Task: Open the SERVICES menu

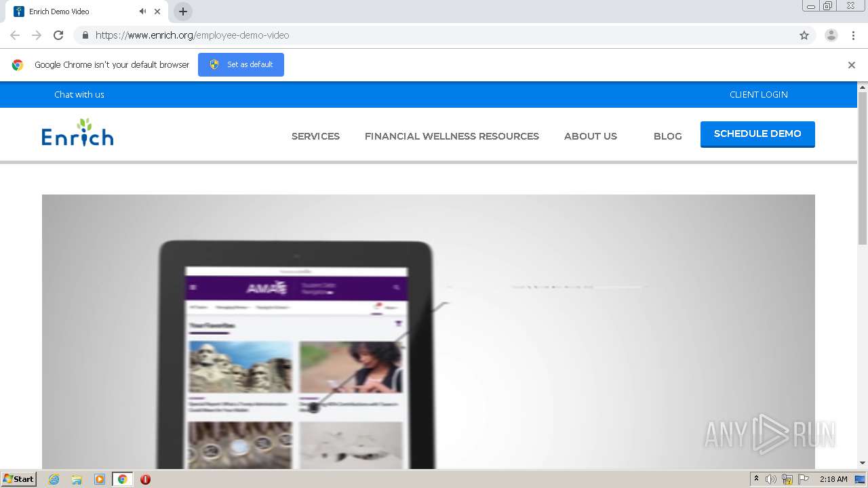Action: [x=315, y=136]
